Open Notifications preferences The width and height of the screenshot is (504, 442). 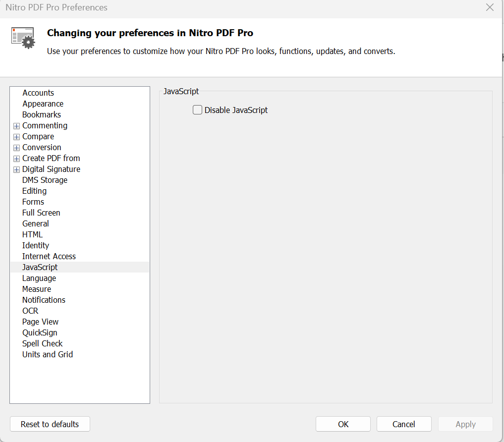click(x=44, y=300)
